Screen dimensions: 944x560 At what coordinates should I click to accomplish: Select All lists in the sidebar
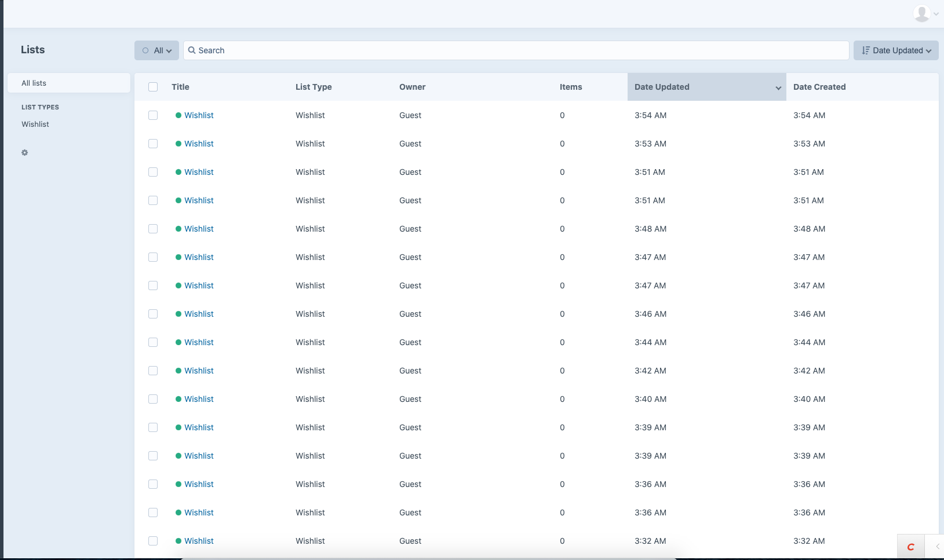33,83
